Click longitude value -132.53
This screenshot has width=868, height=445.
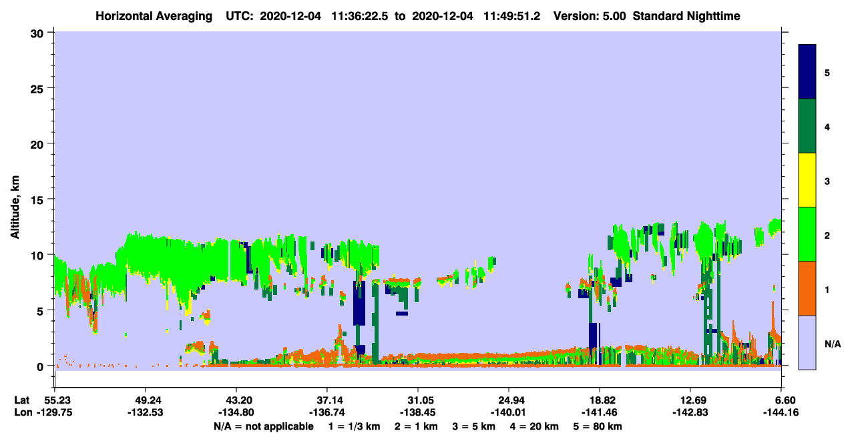145,412
